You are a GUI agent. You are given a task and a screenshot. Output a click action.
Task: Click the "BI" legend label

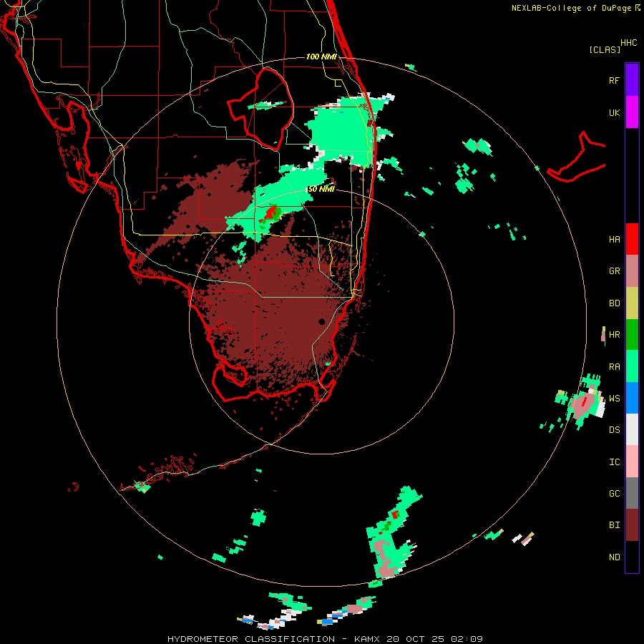pyautogui.click(x=614, y=525)
